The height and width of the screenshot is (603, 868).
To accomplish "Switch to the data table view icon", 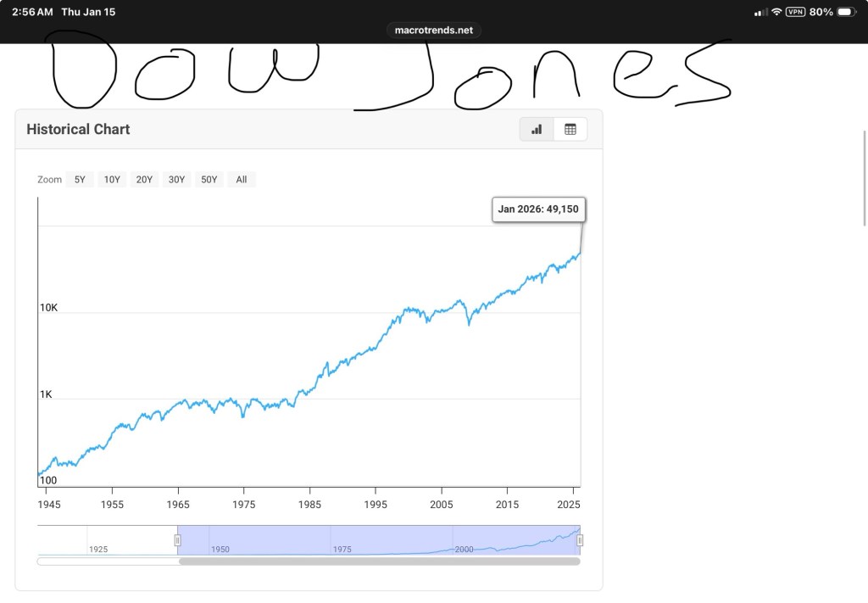I will 570,130.
